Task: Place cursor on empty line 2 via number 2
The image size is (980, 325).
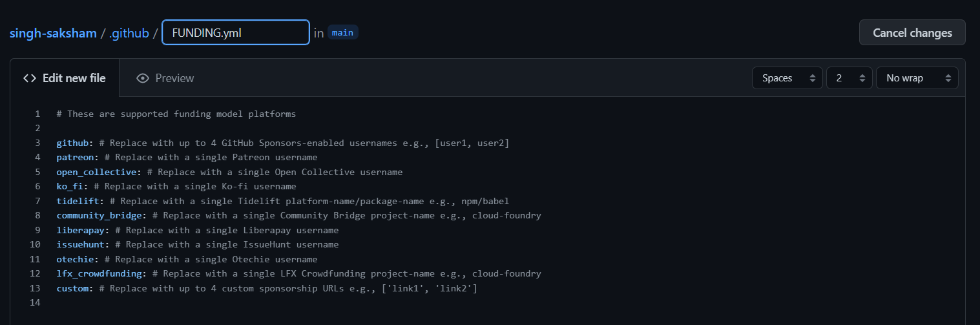Action: (x=37, y=128)
